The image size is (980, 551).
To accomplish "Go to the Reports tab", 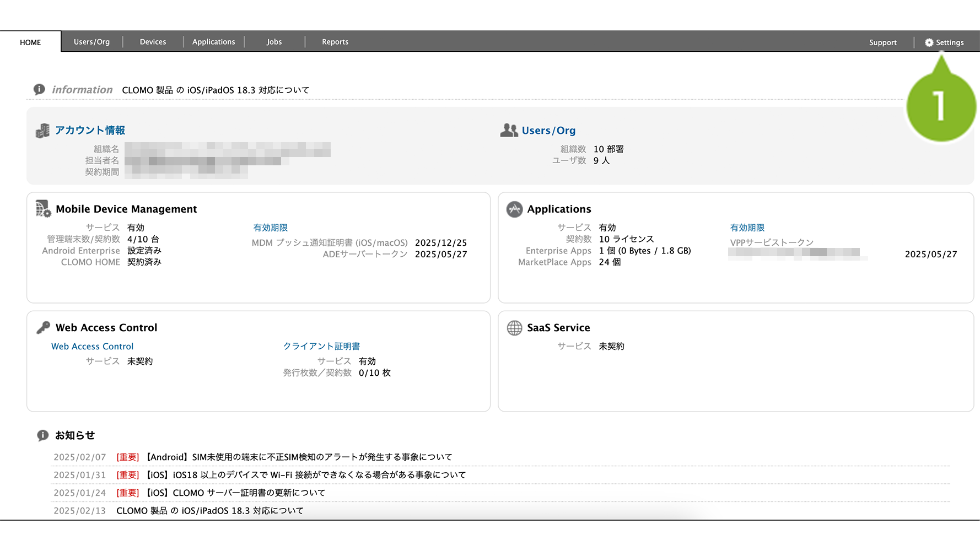I will [335, 42].
